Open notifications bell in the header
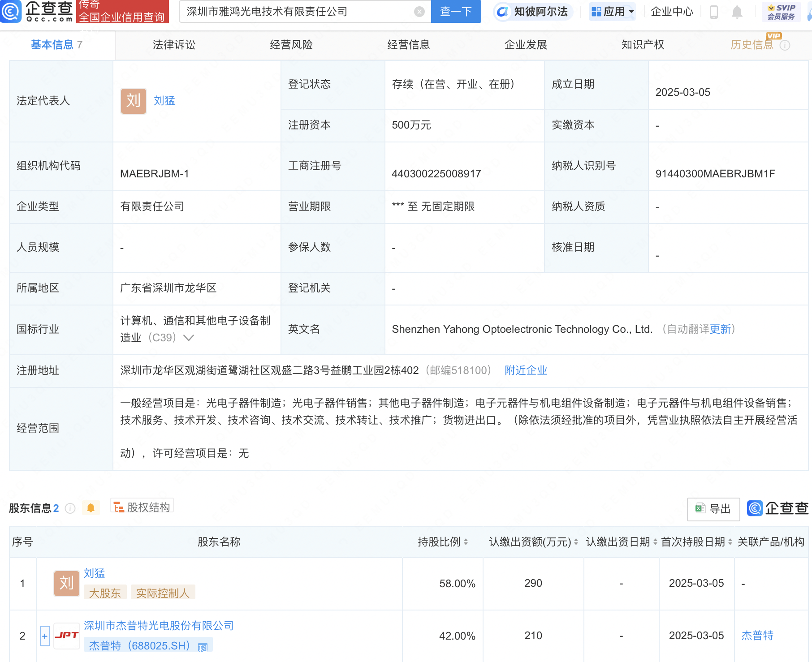 point(737,12)
